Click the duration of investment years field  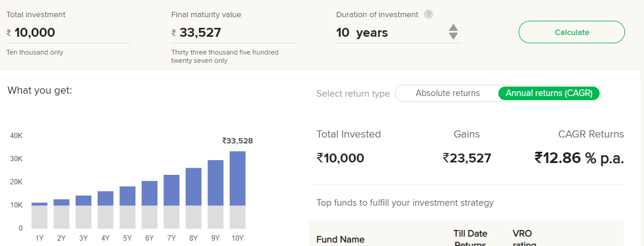(x=390, y=33)
